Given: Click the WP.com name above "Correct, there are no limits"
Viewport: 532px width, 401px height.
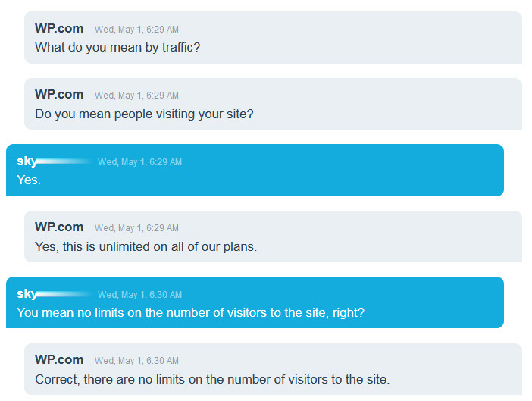Looking at the screenshot, I should 58,359.
